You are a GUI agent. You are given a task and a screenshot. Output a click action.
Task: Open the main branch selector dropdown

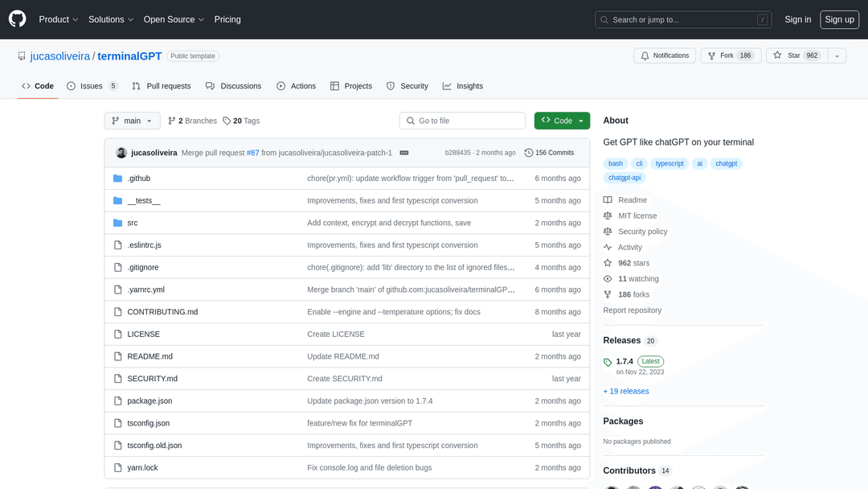(133, 121)
